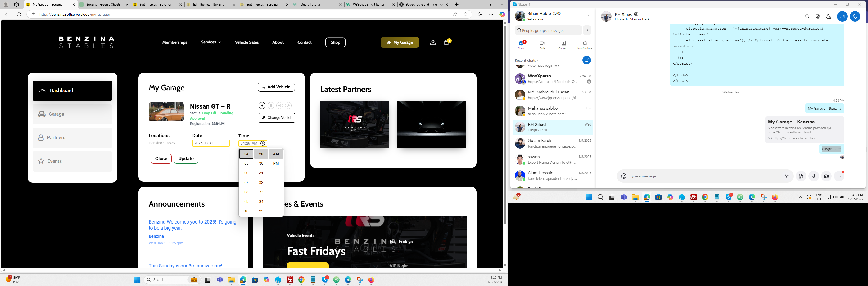Click the clock icon in Time field
868x286 pixels.
[263, 143]
